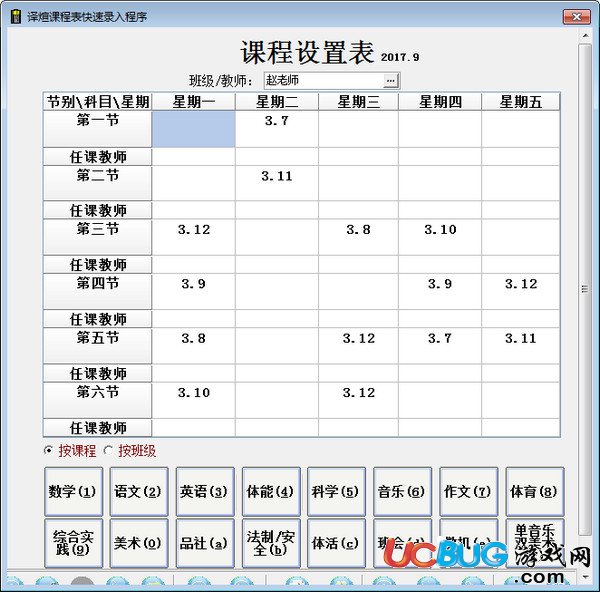Insert subject with 科学(5) button

tap(336, 491)
